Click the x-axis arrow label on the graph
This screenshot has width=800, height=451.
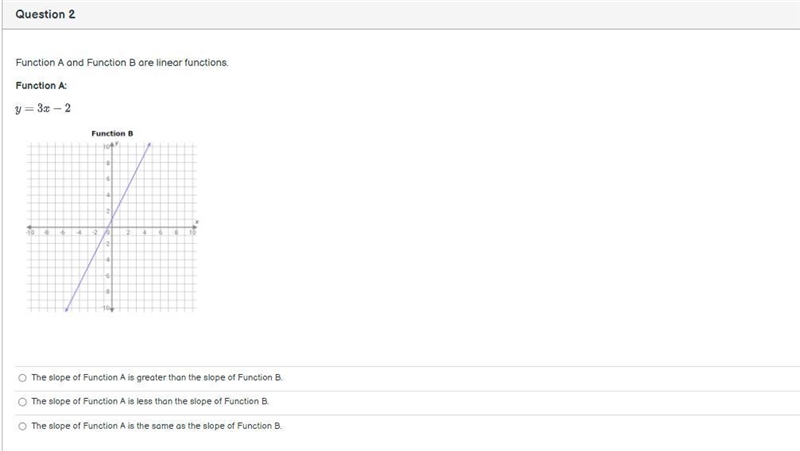197,222
